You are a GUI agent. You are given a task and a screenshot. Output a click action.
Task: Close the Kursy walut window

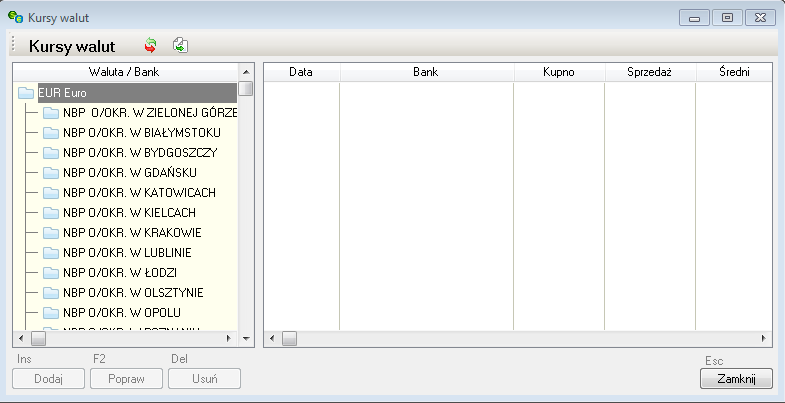coord(760,18)
